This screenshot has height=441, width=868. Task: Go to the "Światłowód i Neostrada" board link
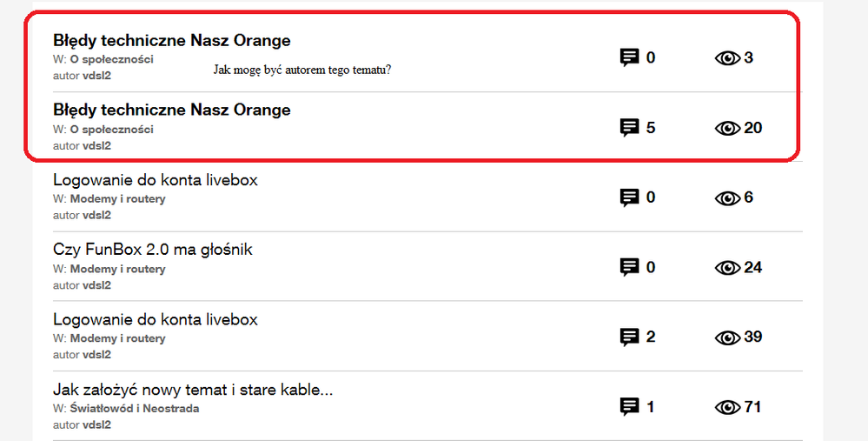pos(134,408)
